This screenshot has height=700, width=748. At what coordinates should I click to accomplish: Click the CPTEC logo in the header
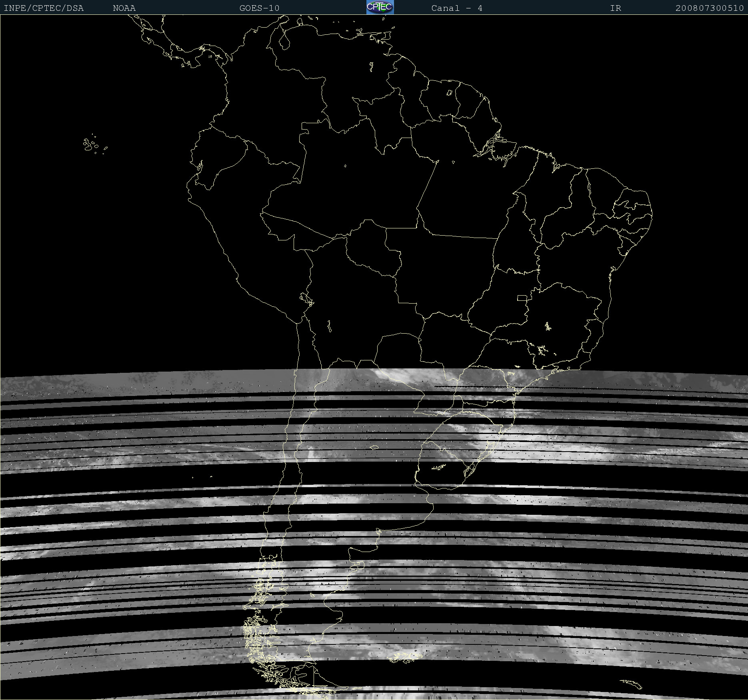tap(380, 7)
